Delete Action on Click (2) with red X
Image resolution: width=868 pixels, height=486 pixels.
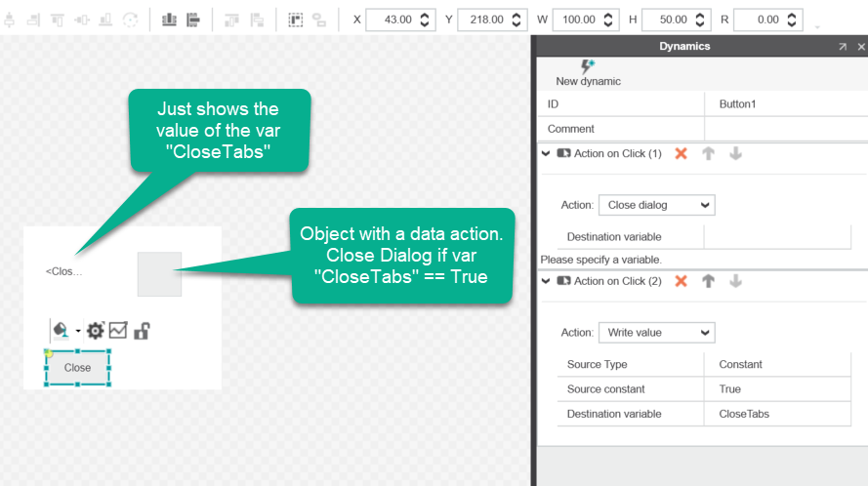pos(682,281)
